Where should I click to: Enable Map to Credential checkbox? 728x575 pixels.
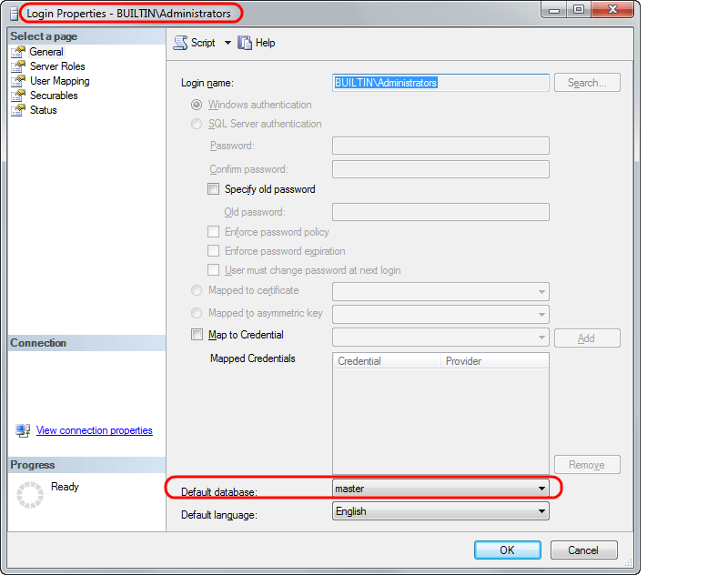click(197, 335)
